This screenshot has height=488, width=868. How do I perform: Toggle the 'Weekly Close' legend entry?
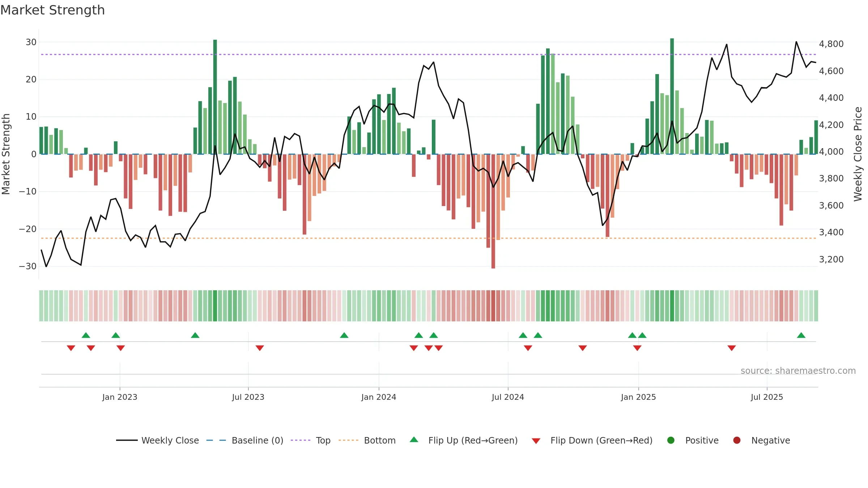pos(170,440)
